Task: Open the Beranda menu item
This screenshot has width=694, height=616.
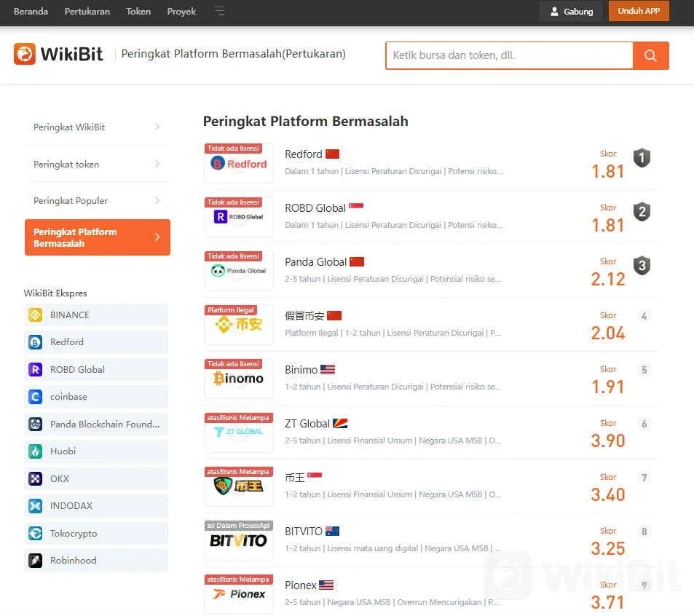Action: [31, 12]
